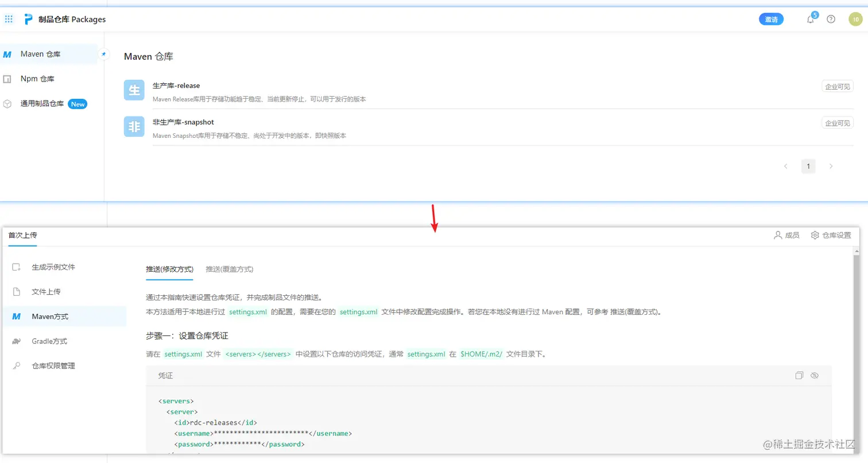This screenshot has width=868, height=463.
Task: Click the 制品仓库 Packages title
Action: [x=72, y=20]
